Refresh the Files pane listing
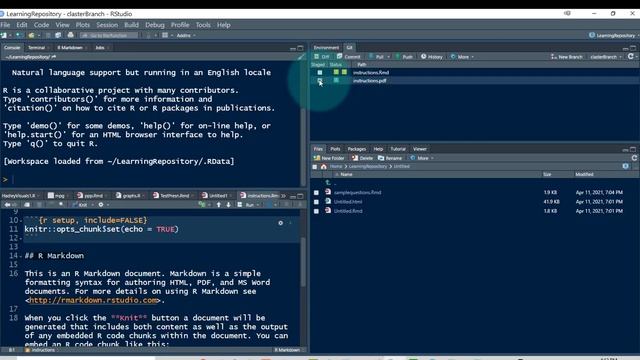 coord(634,158)
